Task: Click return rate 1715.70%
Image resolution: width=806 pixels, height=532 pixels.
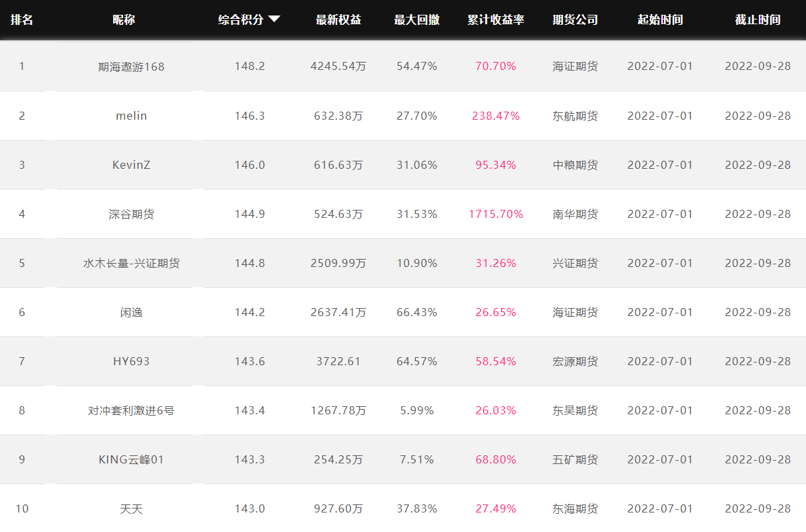Action: (x=496, y=214)
